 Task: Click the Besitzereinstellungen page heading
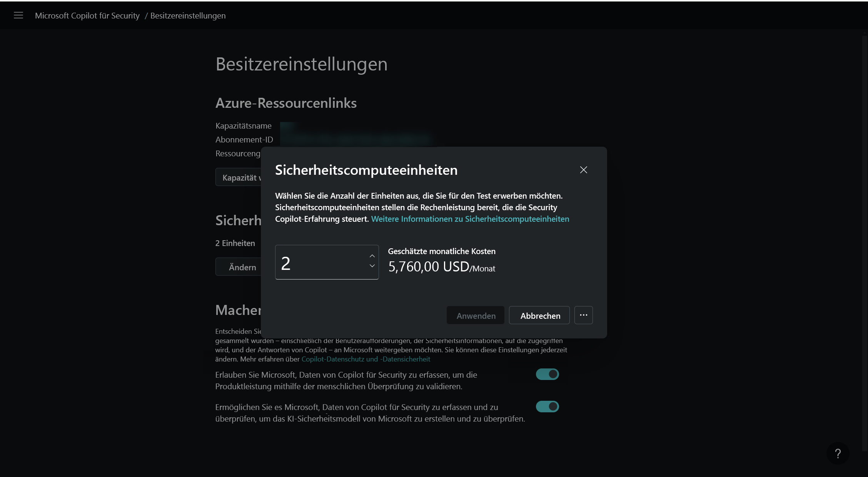point(302,64)
